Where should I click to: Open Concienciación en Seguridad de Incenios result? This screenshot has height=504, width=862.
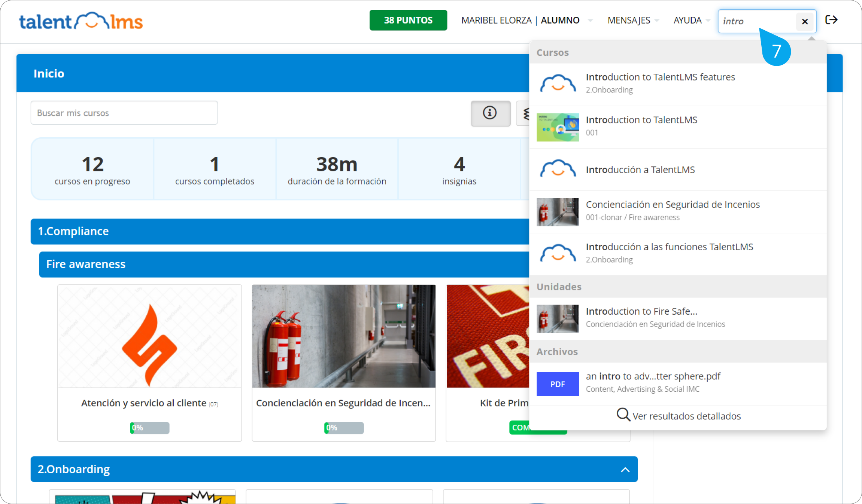(678, 212)
